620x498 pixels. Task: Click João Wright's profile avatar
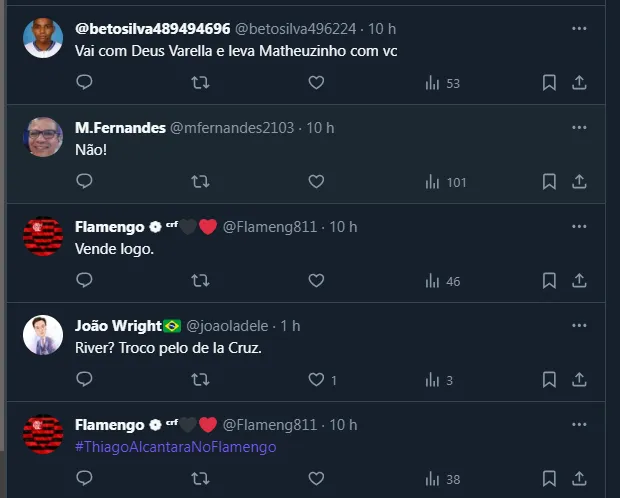43,336
